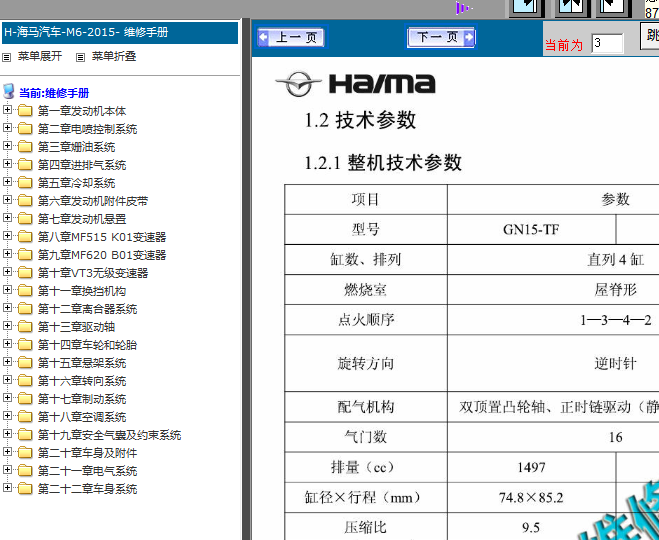Open the 第二章电喷控制系统 chapter label
The width and height of the screenshot is (659, 540).
click(87, 129)
